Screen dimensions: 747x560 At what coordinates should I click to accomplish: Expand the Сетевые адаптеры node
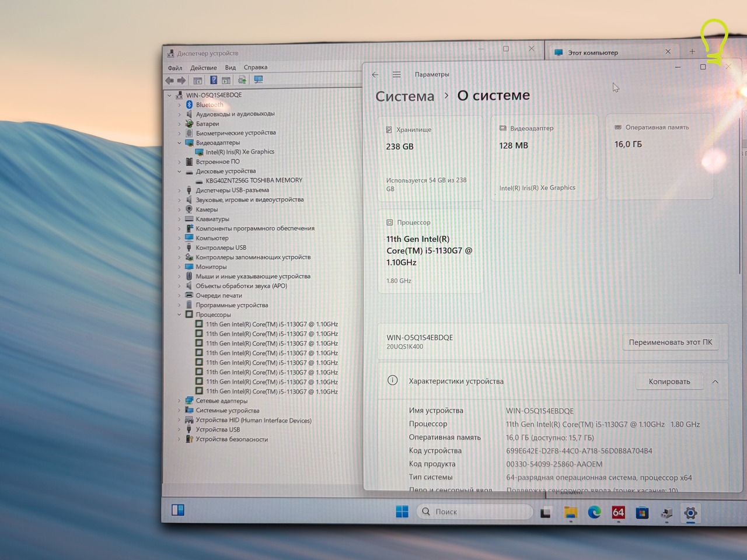[180, 401]
